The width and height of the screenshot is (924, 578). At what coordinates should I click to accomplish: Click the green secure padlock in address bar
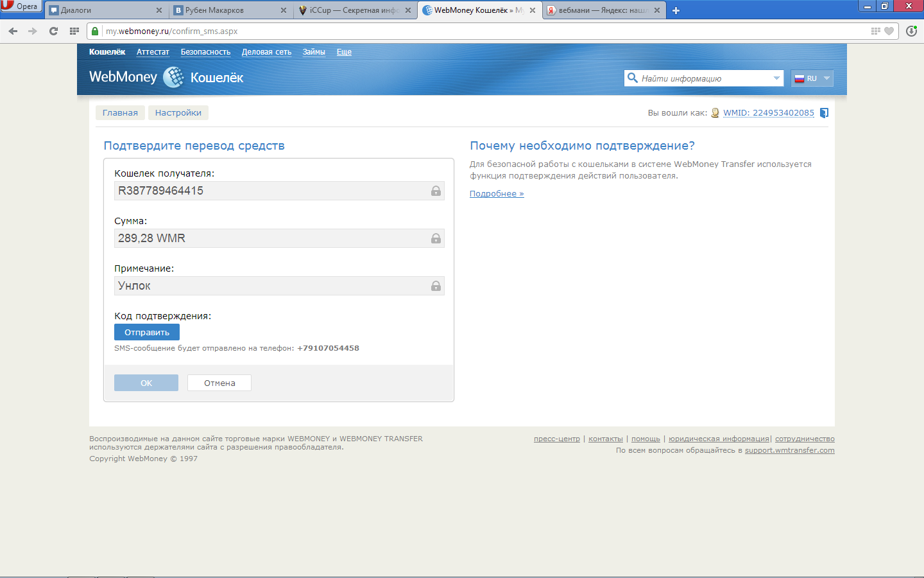95,31
